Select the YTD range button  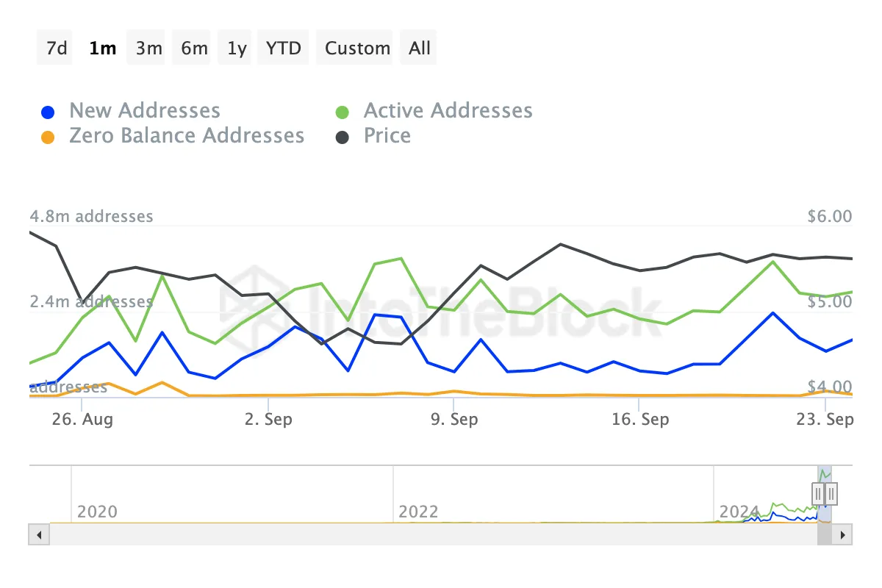[284, 49]
